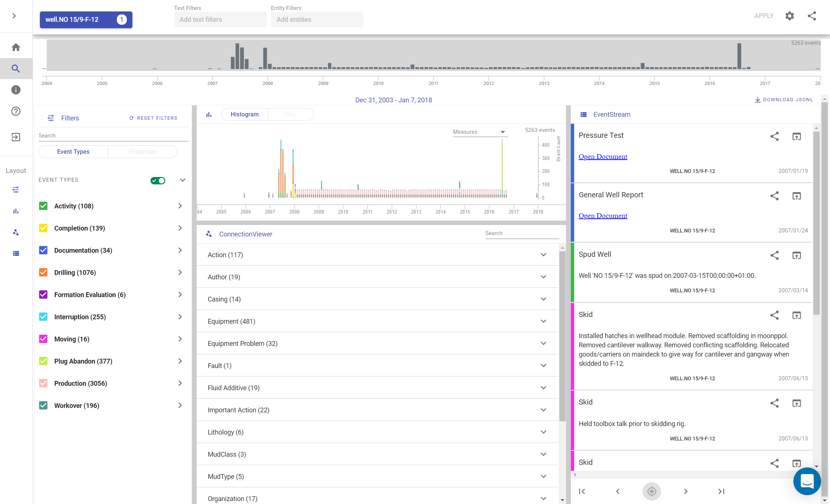830x504 pixels.
Task: Uncheck the Formation Evaluation (6) checkbox
Action: coord(43,294)
